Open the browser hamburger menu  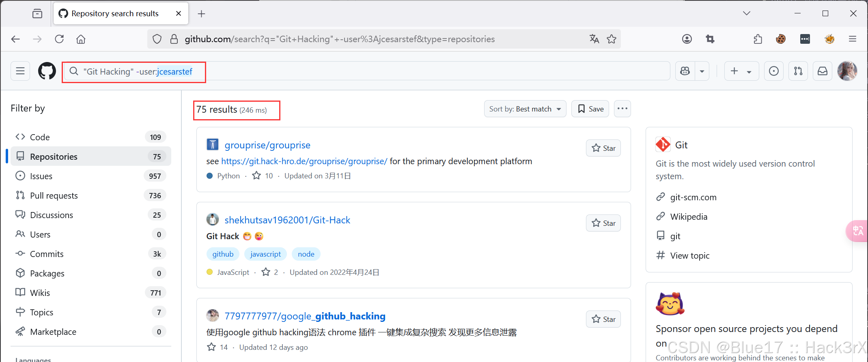point(853,39)
